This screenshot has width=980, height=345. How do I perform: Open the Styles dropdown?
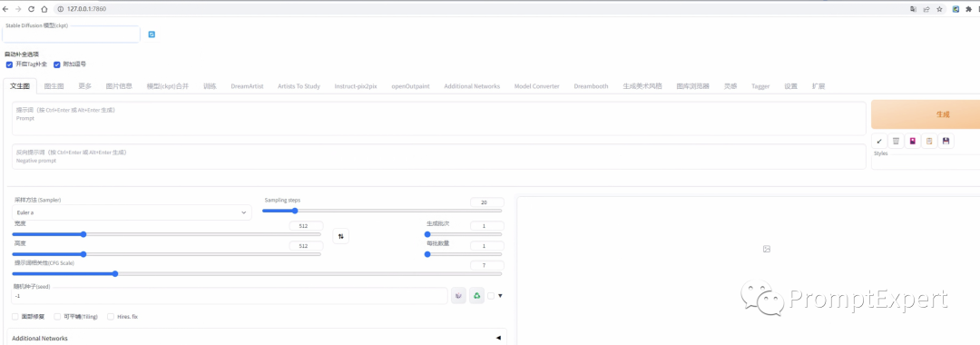pyautogui.click(x=926, y=162)
